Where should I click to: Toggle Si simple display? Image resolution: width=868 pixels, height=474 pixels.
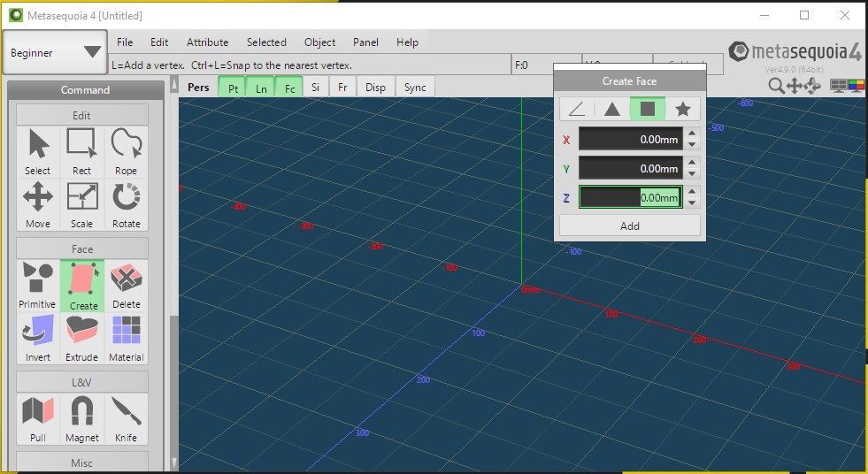click(316, 88)
